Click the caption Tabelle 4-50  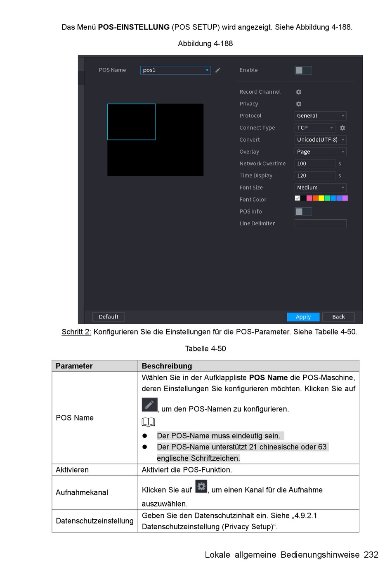click(x=205, y=349)
